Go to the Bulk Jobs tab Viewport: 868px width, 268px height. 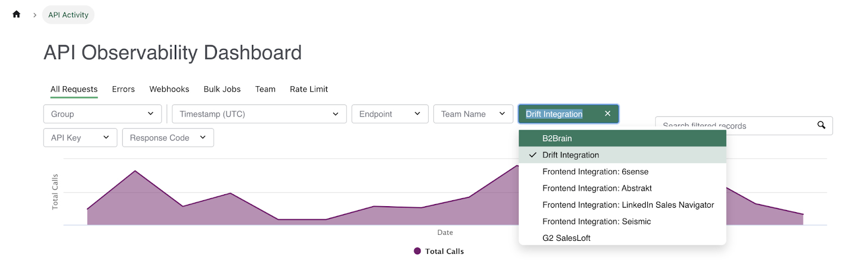[x=222, y=89]
